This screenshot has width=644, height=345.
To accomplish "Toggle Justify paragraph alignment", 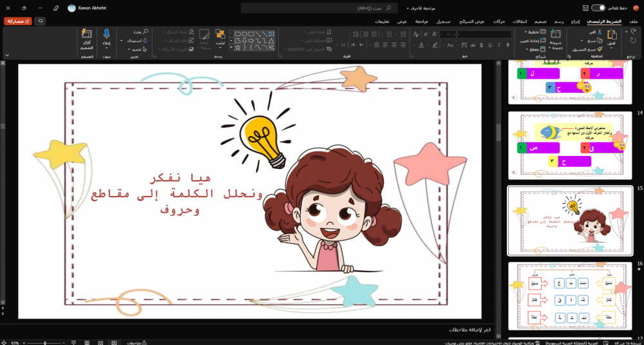I will click(x=377, y=45).
